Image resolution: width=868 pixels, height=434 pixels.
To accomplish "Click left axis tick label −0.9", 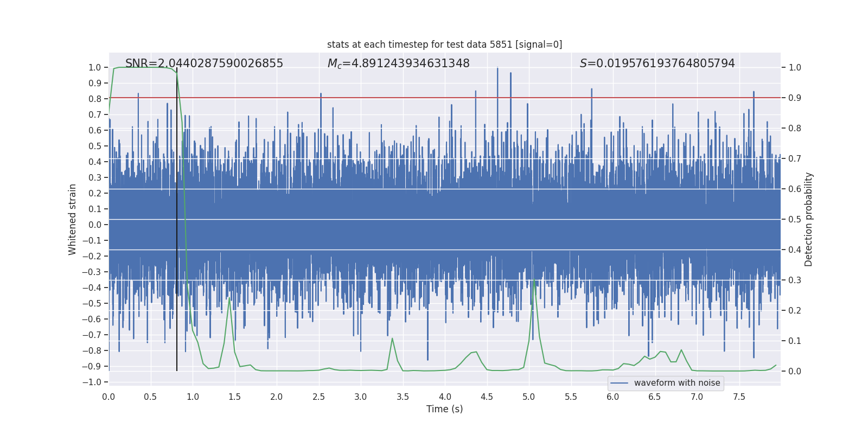I will pyautogui.click(x=92, y=367).
